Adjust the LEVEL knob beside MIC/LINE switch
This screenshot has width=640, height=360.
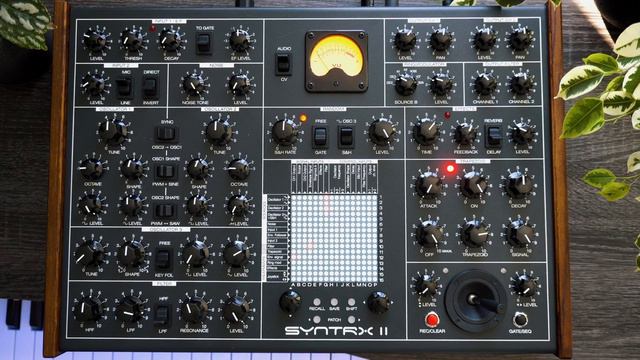point(95,85)
